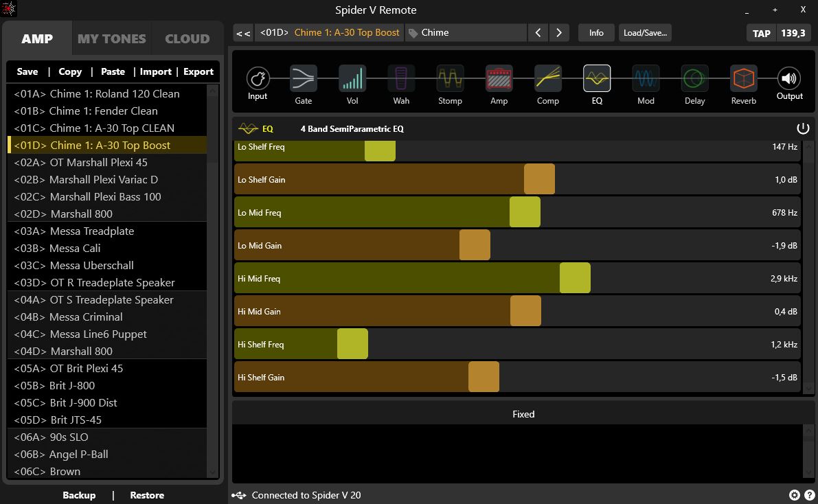Viewport: 818px width, 504px height.
Task: Click the EQ waveform icon in panel header
Action: 248,128
